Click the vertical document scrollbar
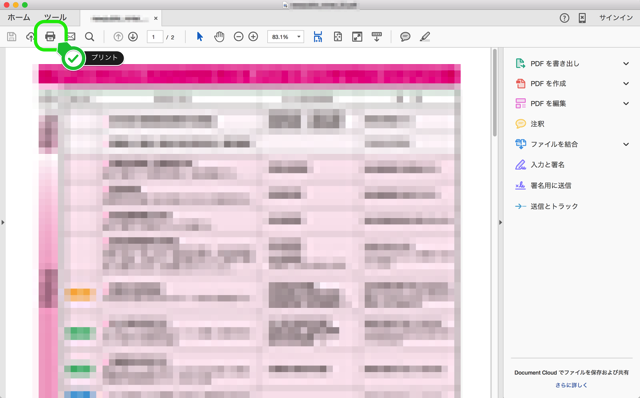Image resolution: width=640 pixels, height=398 pixels. [x=495, y=93]
